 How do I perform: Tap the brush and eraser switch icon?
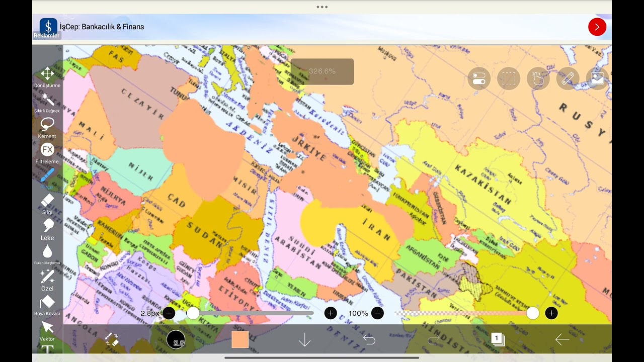coord(112,339)
